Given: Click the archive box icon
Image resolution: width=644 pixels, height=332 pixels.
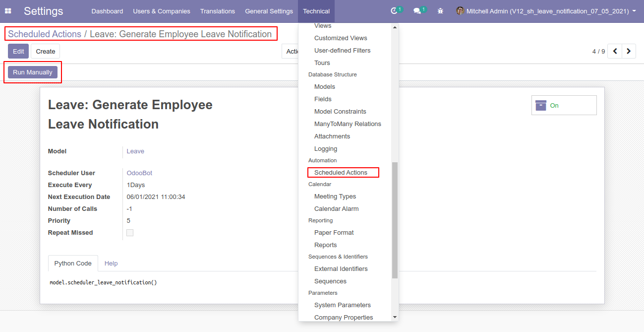Looking at the screenshot, I should coord(541,105).
